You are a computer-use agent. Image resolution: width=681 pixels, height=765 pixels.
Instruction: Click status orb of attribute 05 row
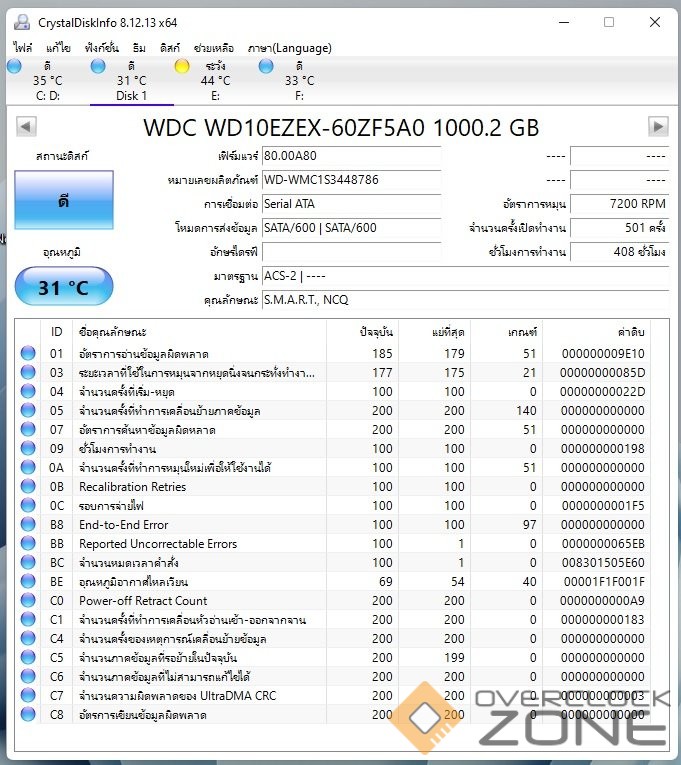click(28, 410)
